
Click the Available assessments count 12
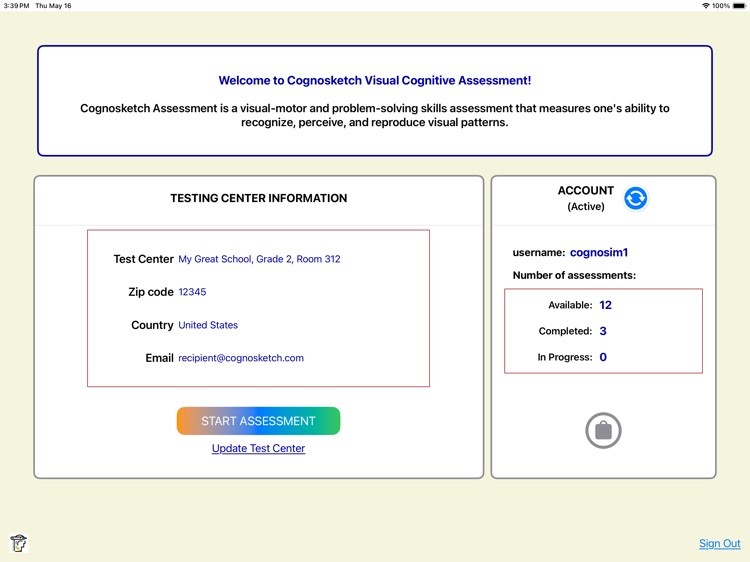(x=606, y=305)
